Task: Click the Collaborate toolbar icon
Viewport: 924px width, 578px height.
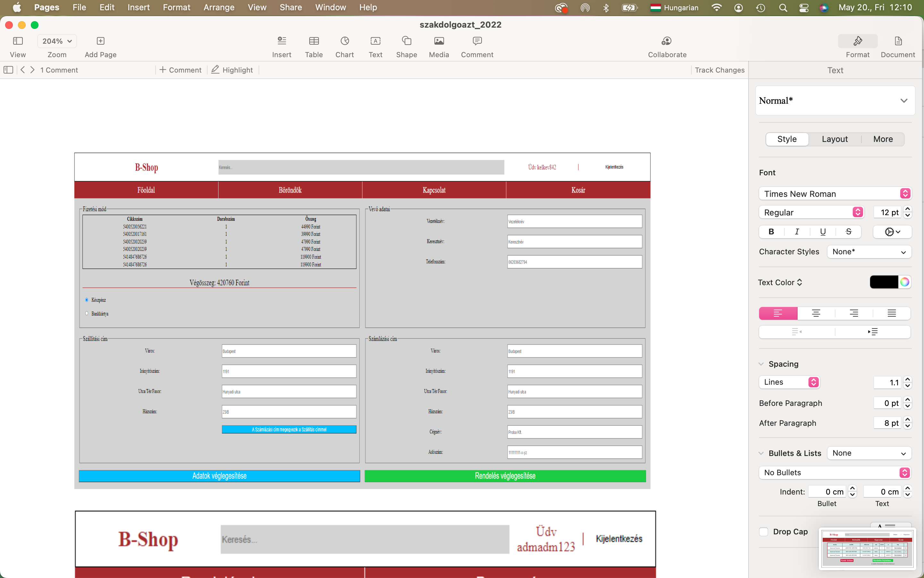Action: tap(667, 41)
